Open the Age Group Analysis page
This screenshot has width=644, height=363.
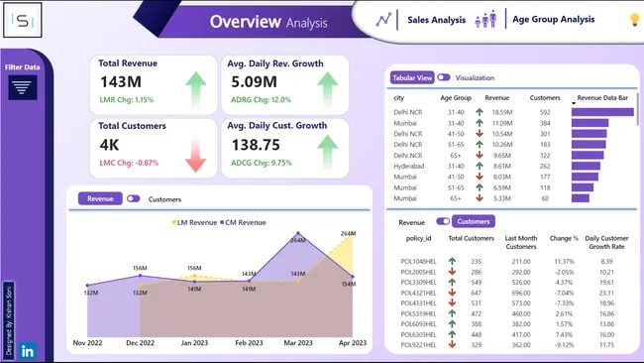(x=553, y=19)
